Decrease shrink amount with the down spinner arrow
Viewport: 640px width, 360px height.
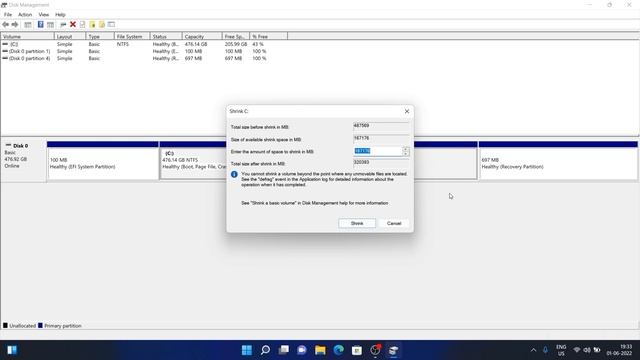point(406,153)
